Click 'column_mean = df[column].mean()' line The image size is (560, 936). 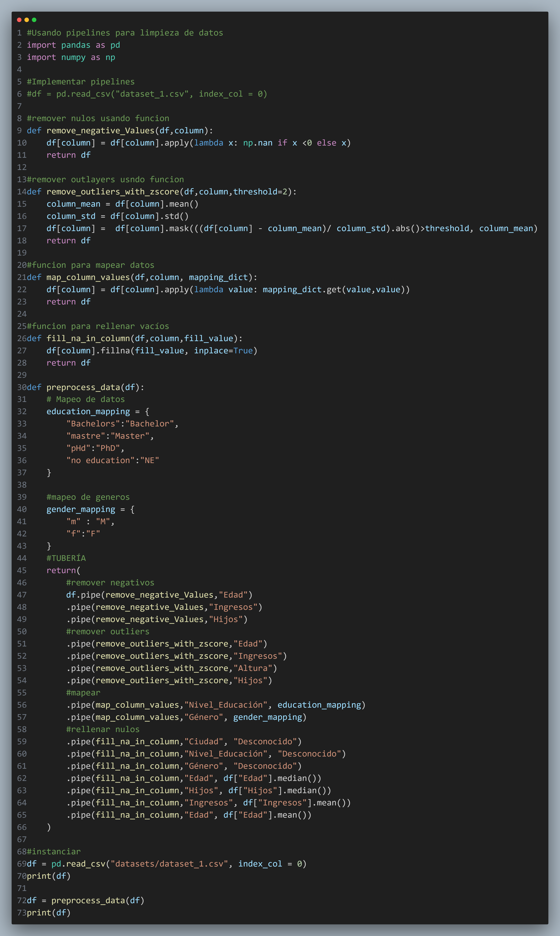coord(123,204)
